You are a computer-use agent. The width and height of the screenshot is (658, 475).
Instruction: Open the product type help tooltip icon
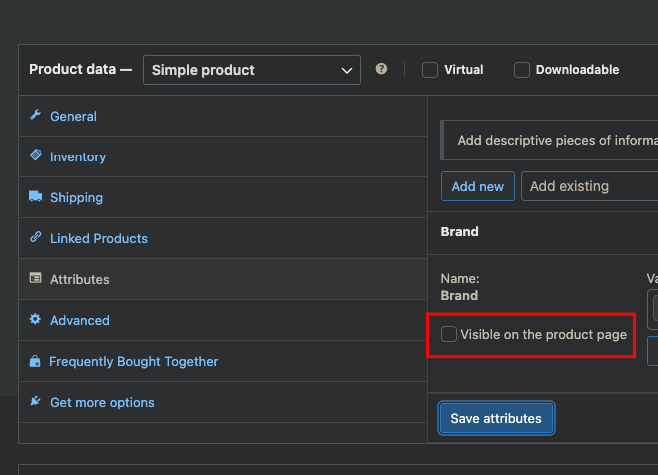(x=381, y=69)
